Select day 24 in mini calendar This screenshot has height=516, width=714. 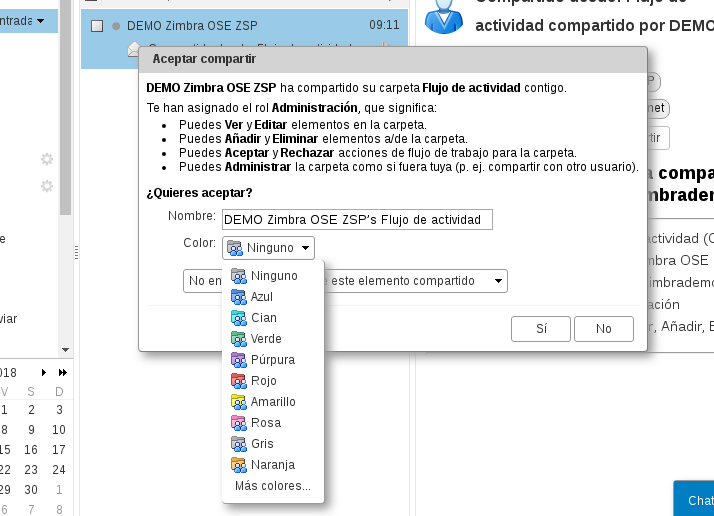tap(59, 470)
